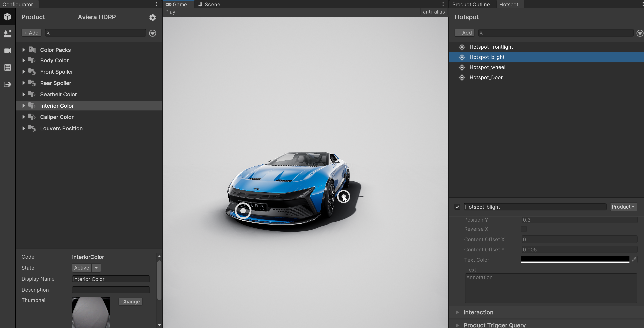
Task: Click the Add button in Hotspot panel
Action: (464, 33)
